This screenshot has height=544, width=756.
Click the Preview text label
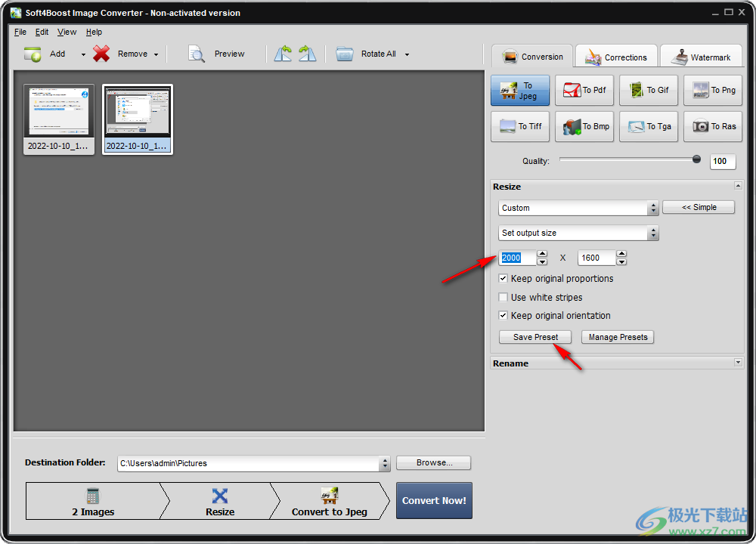(x=230, y=54)
